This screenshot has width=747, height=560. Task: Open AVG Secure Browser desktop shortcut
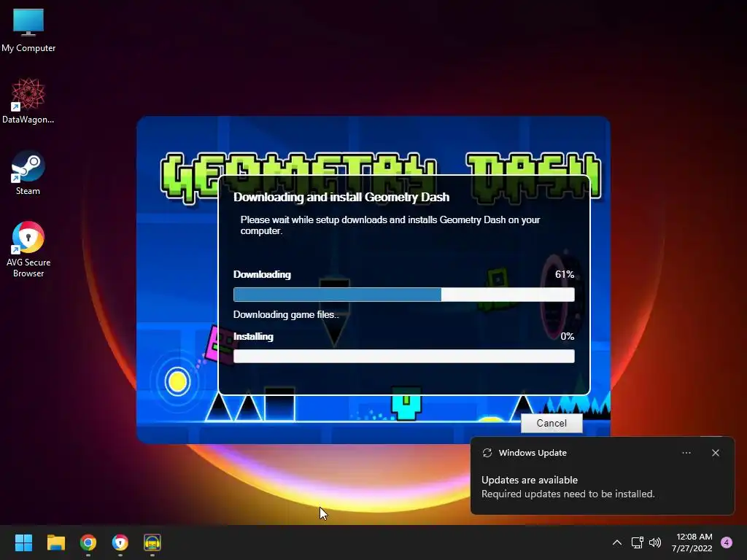coord(28,249)
